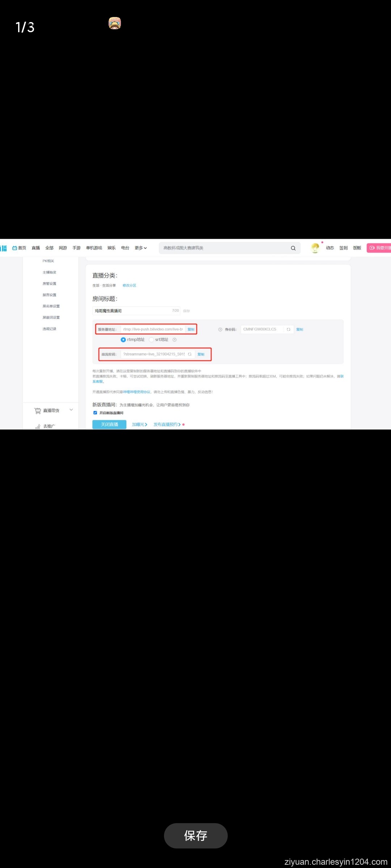Tap the 保存 button at the bottom
391x868 pixels.
(x=195, y=835)
